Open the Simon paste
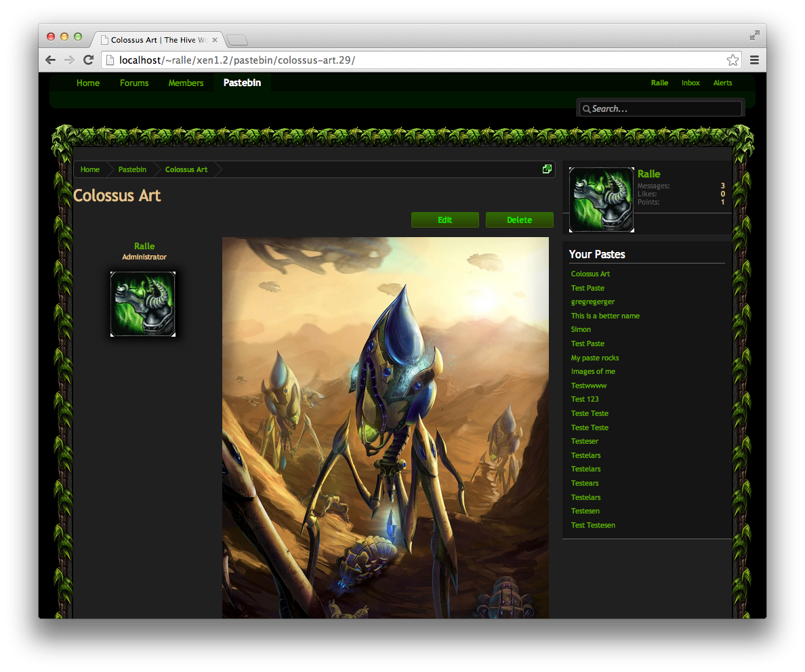Viewport: 805px width, 672px height. pos(581,330)
